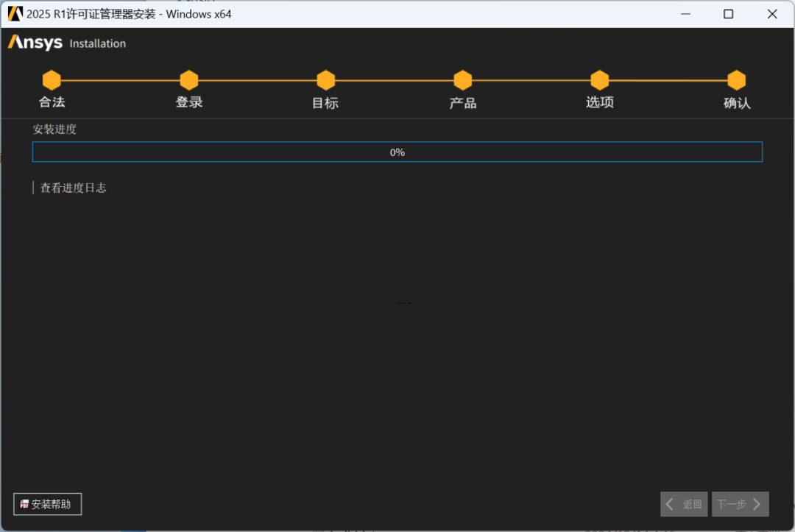Click the 下一步 next button
Screen dimensions: 795x532
(741, 504)
